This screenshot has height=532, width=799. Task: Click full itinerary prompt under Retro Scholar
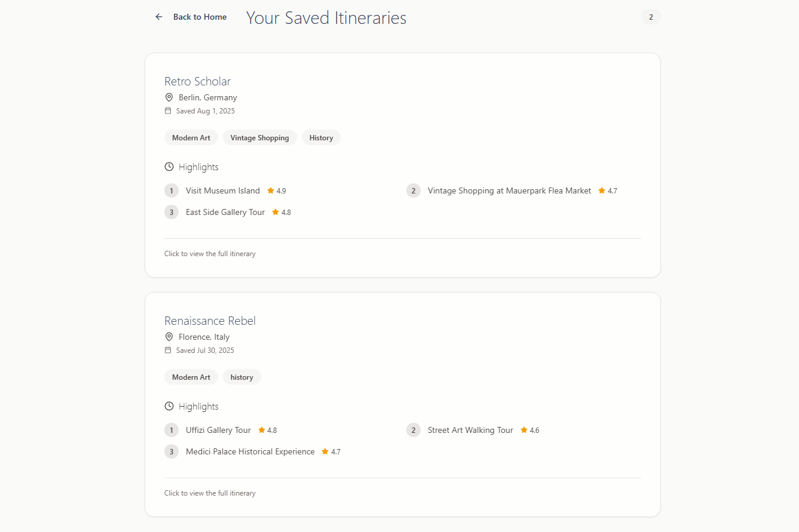[210, 254]
